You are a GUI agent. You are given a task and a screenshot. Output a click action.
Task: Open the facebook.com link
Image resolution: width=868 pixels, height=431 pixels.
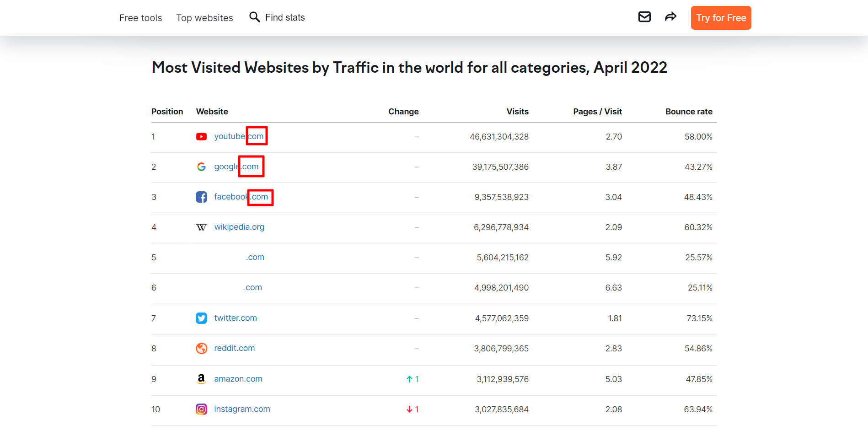tap(241, 197)
